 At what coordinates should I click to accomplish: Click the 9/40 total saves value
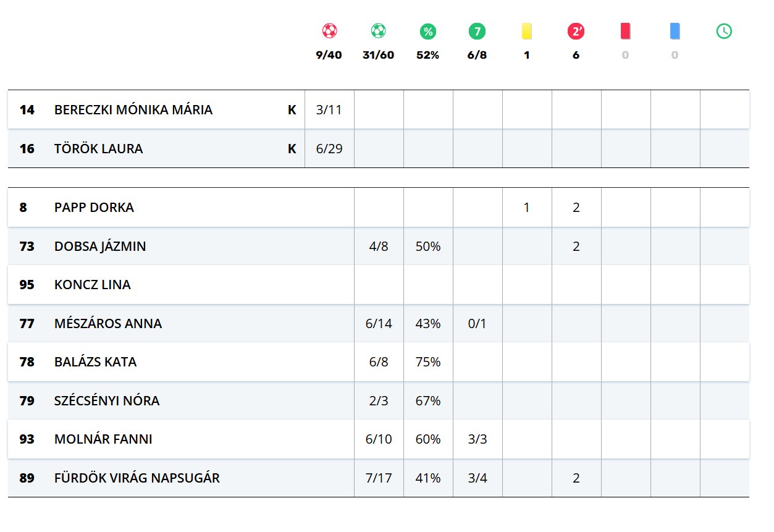(329, 55)
